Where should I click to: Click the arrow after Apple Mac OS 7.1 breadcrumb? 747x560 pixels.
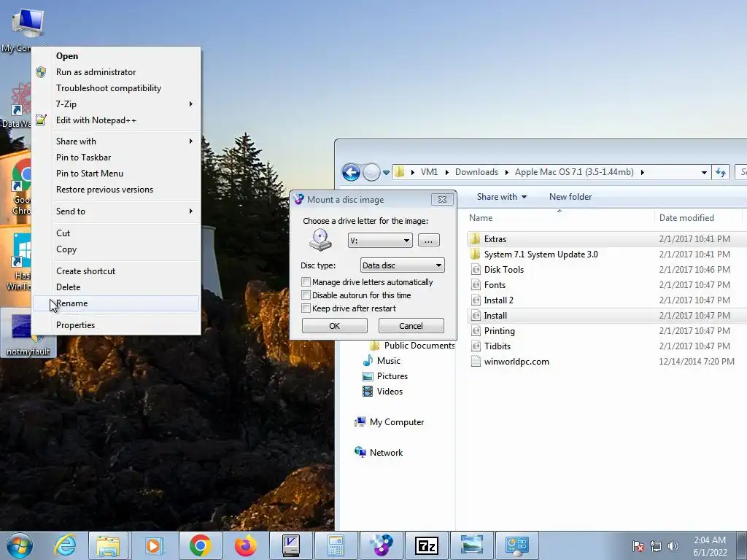tap(643, 172)
